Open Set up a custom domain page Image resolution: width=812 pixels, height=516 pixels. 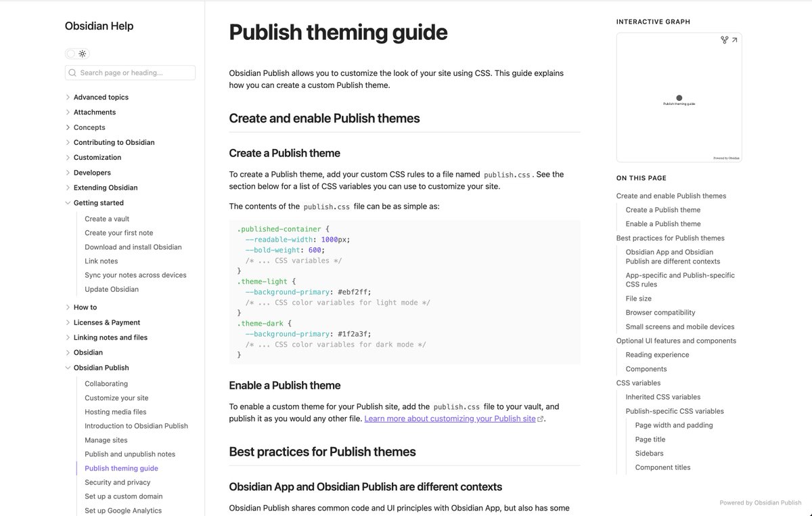(x=124, y=496)
